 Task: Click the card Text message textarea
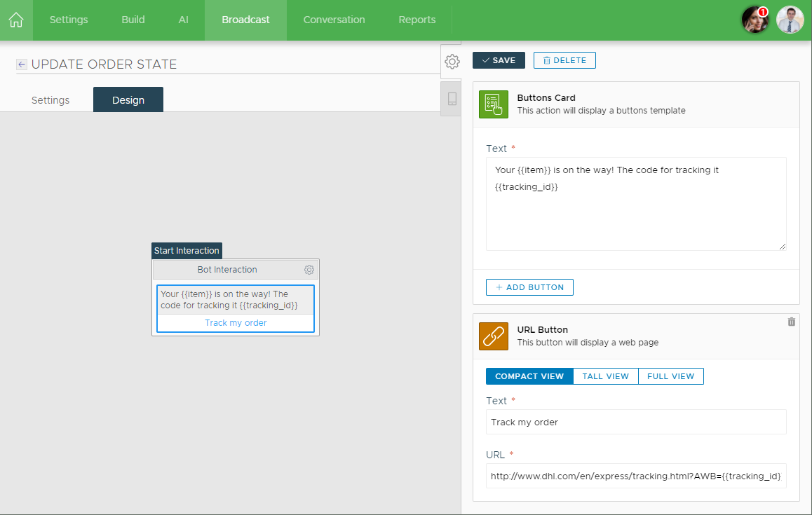(636, 204)
